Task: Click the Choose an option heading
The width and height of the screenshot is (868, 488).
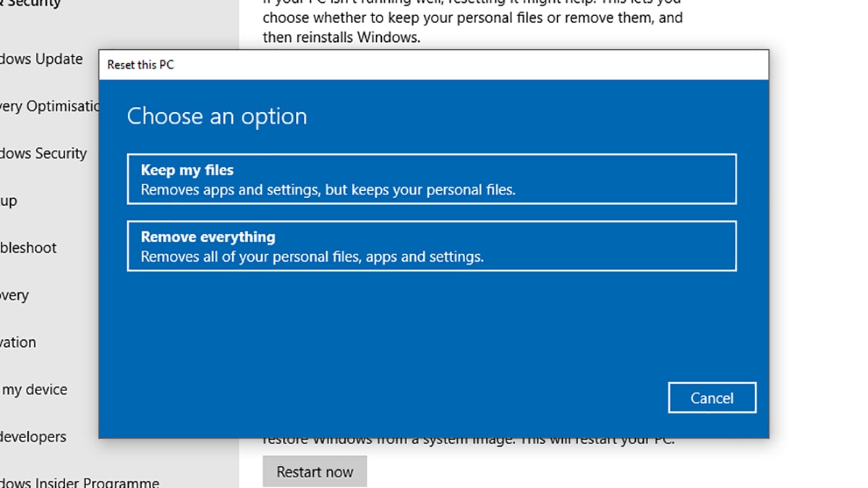Action: point(217,116)
